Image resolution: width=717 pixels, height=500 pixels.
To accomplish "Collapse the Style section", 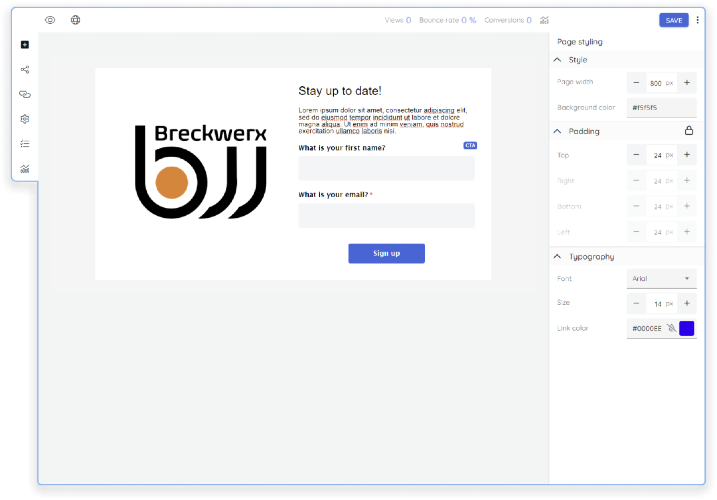I will (x=557, y=60).
